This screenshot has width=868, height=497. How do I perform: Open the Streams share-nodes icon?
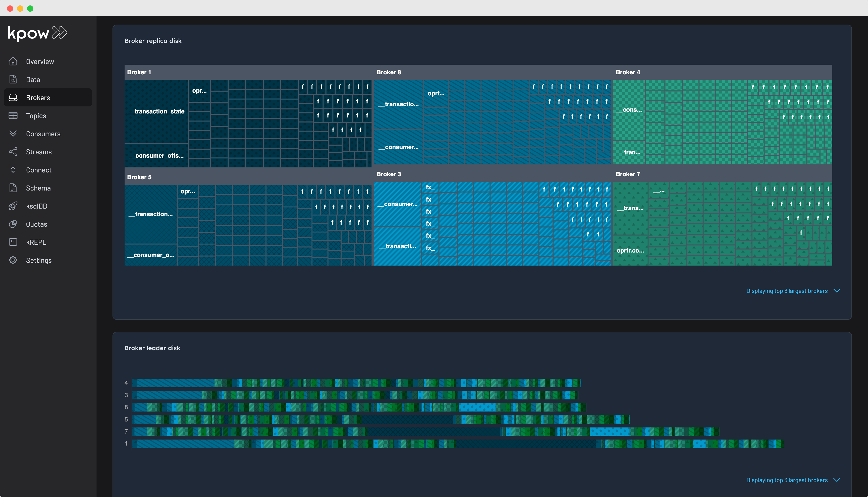coord(13,152)
